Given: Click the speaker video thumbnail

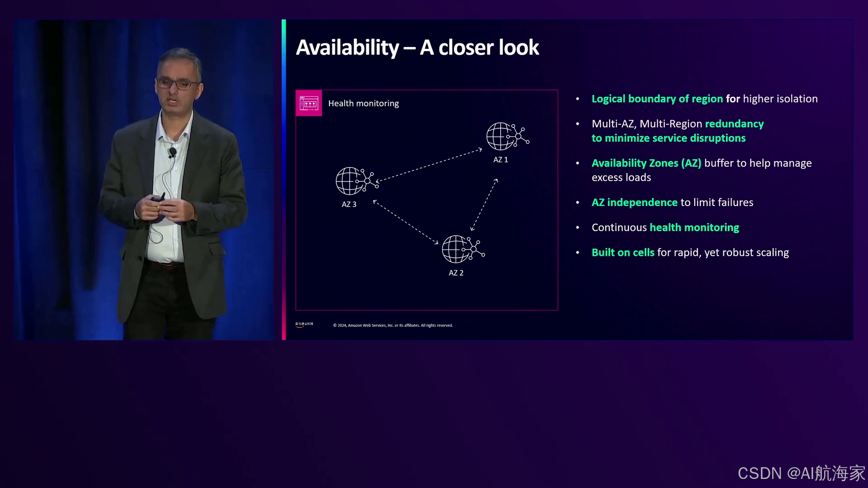Looking at the screenshot, I should [x=144, y=180].
